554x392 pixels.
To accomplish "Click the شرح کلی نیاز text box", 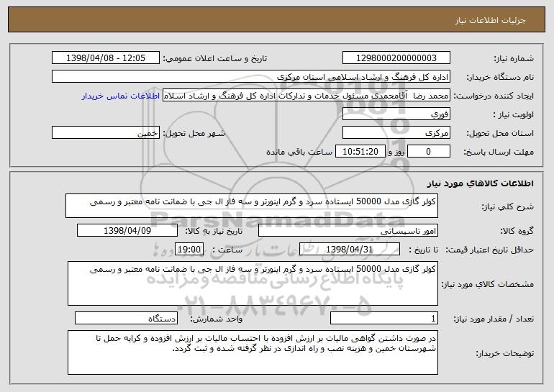I will [x=252, y=206].
